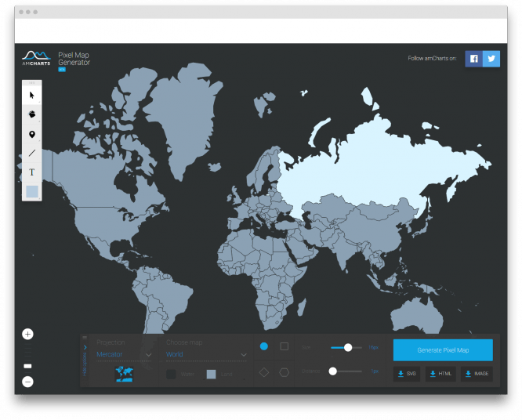The image size is (522, 420).
Task: Open the Land color swatch
Action: (x=212, y=375)
